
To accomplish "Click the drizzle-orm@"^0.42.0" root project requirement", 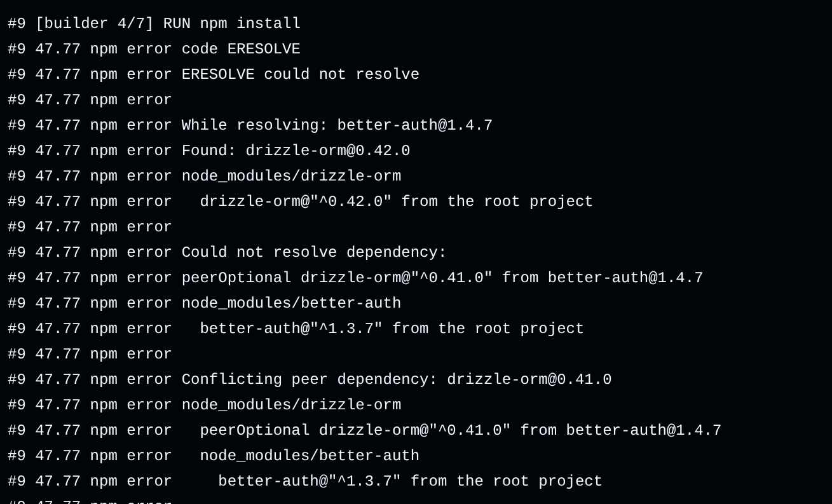I will (x=296, y=202).
